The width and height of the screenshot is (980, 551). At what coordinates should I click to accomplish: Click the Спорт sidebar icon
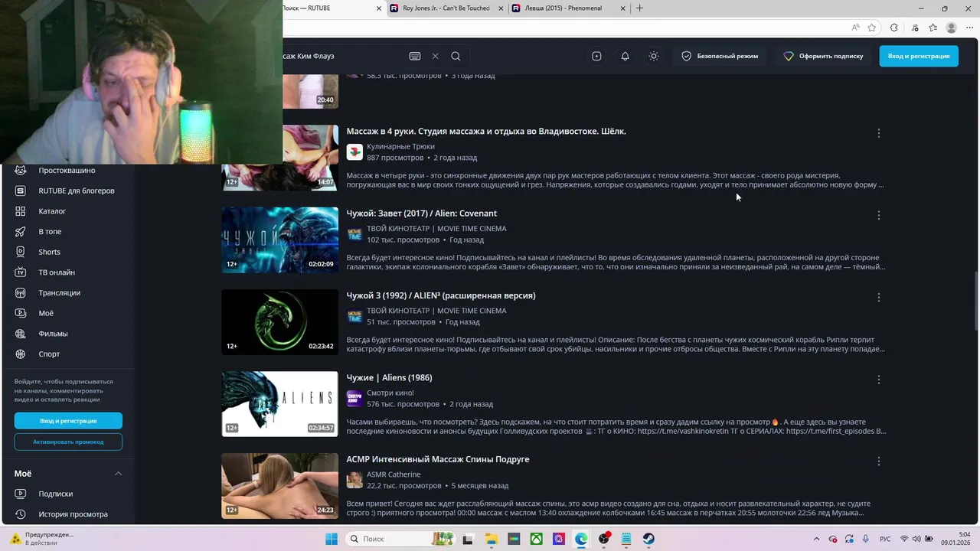[x=21, y=354]
